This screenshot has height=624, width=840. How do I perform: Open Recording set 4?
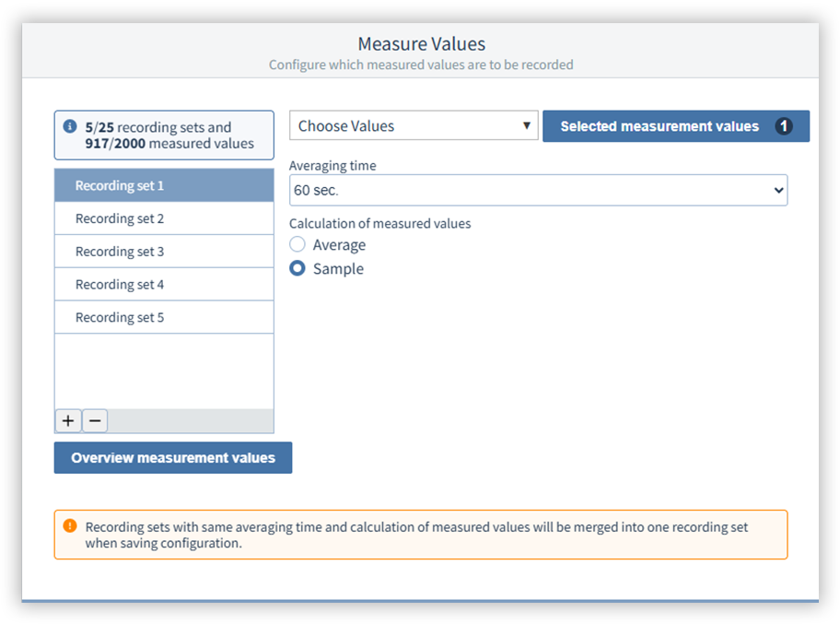pyautogui.click(x=164, y=285)
